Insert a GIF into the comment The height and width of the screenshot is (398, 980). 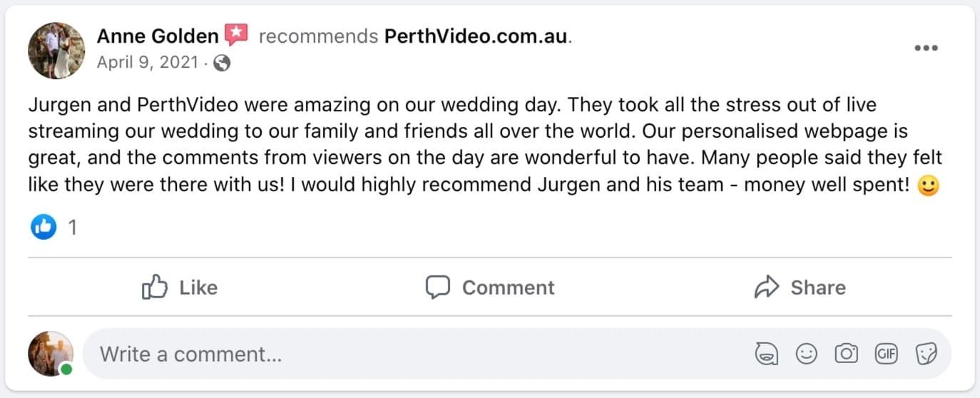point(886,354)
